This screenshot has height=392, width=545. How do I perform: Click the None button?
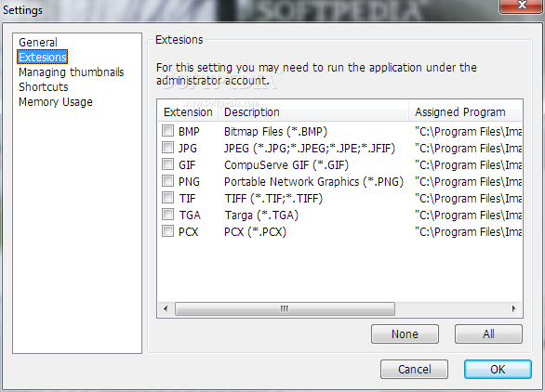405,334
